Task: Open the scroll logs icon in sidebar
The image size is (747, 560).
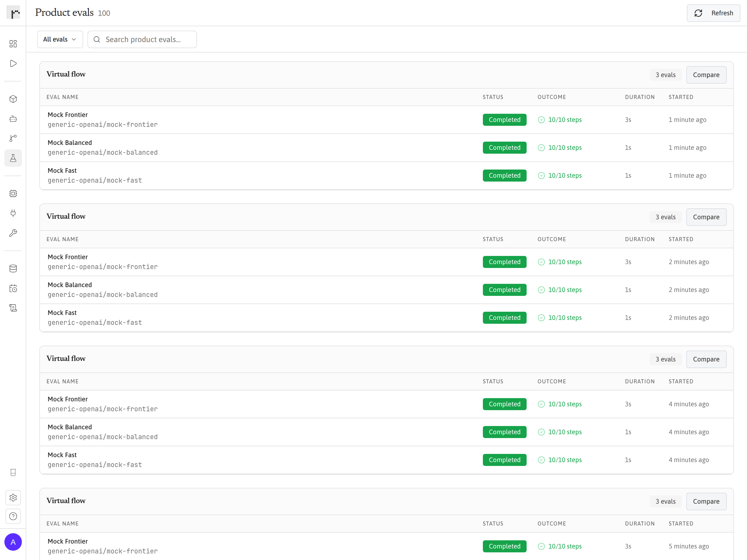Action: (13, 308)
